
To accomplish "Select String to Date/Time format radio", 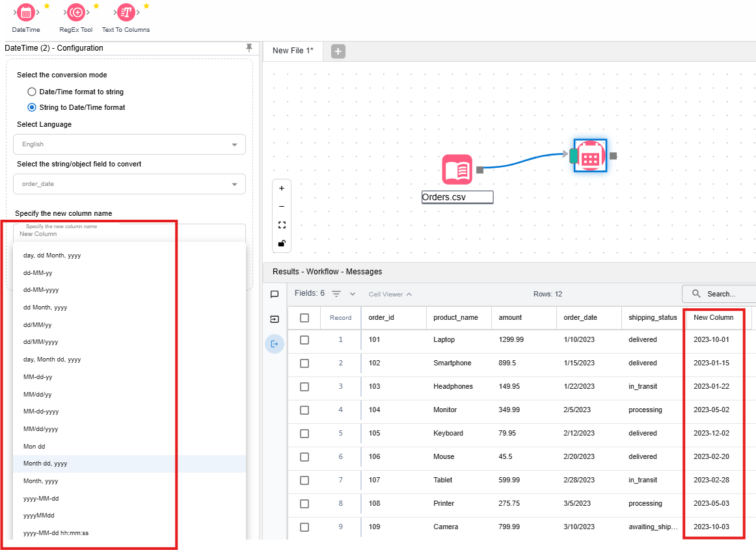I will (x=32, y=107).
